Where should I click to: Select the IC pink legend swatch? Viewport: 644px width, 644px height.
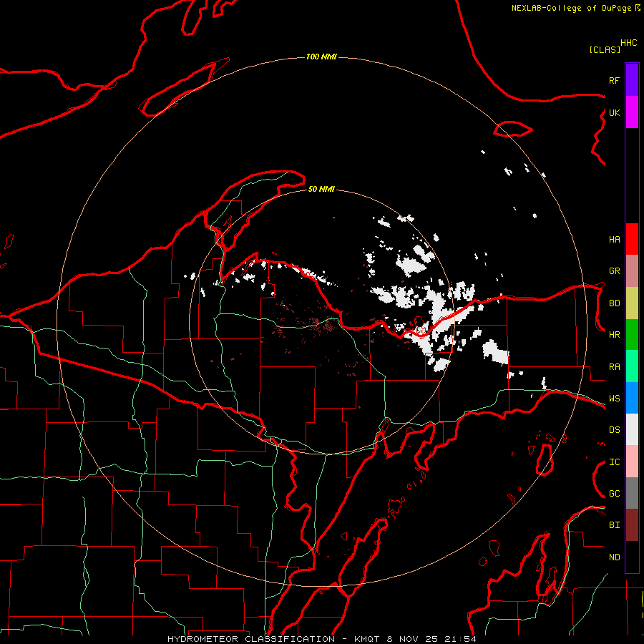632,462
